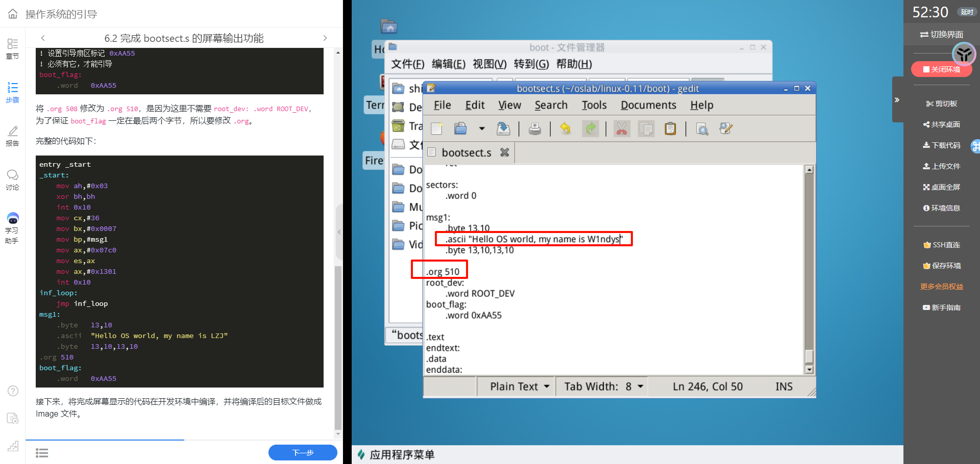Undo the last edit with the yellow arrow
The width and height of the screenshot is (980, 464).
(565, 128)
